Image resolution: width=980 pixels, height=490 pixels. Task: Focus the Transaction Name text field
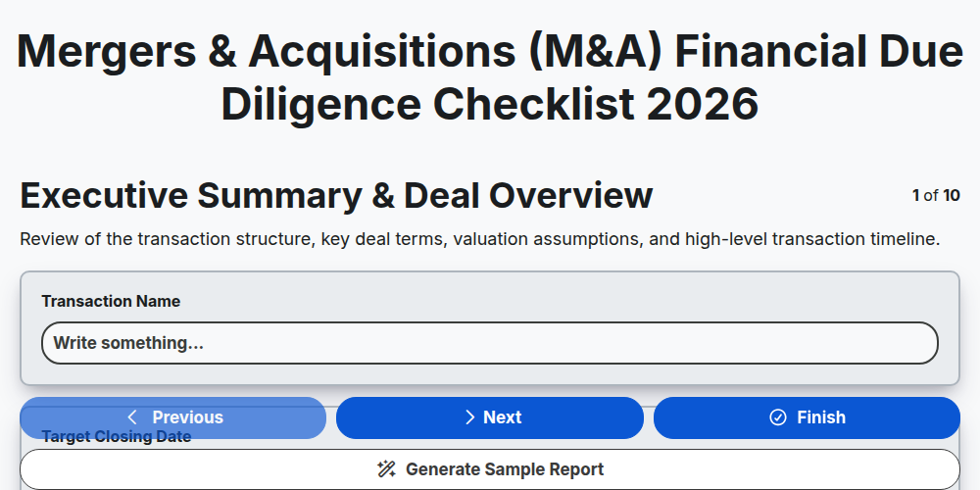490,343
